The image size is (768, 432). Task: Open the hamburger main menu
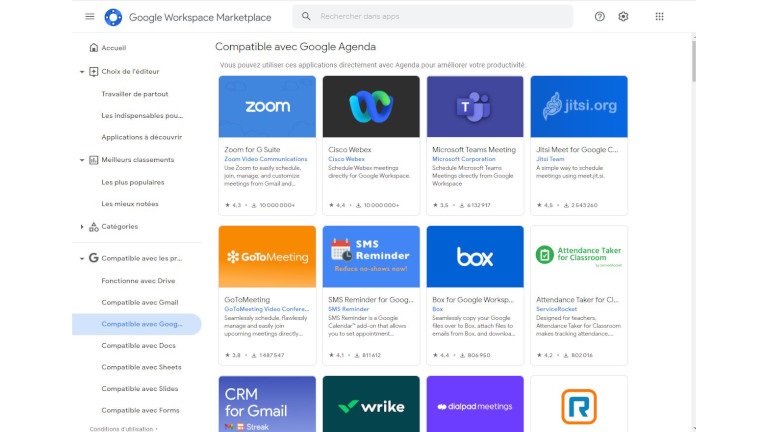point(90,17)
